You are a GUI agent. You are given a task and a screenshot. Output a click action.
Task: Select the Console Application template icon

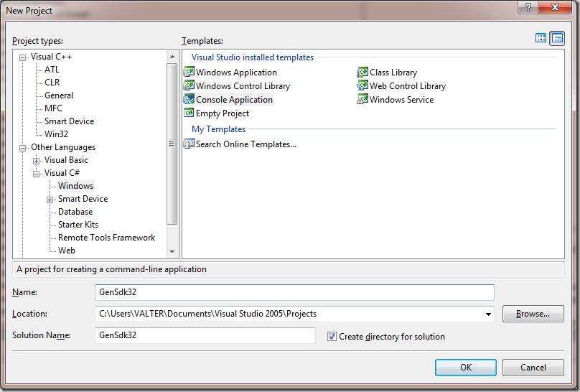(190, 100)
